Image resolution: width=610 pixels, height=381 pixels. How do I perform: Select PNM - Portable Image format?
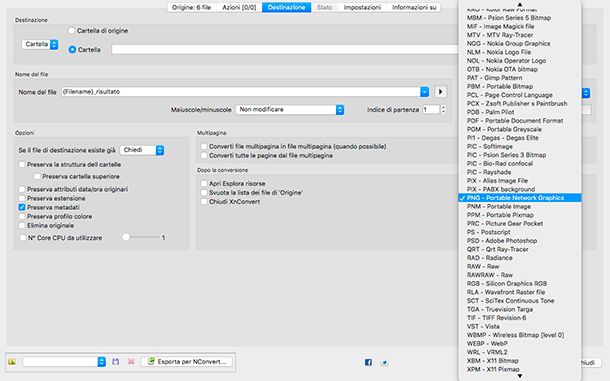[520, 206]
